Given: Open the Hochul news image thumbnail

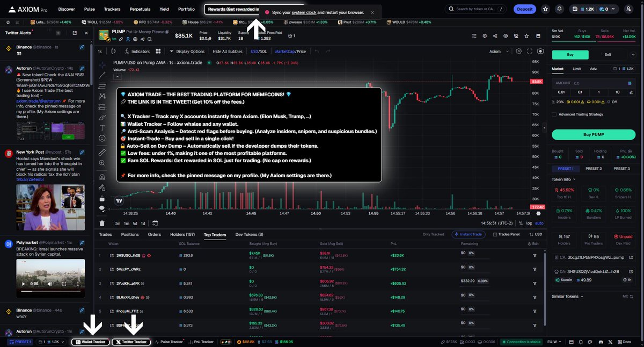Looking at the screenshot, I should [x=50, y=207].
